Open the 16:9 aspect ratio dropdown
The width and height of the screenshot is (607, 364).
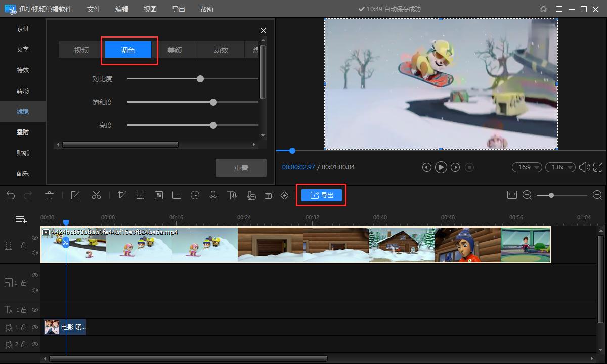pyautogui.click(x=527, y=167)
